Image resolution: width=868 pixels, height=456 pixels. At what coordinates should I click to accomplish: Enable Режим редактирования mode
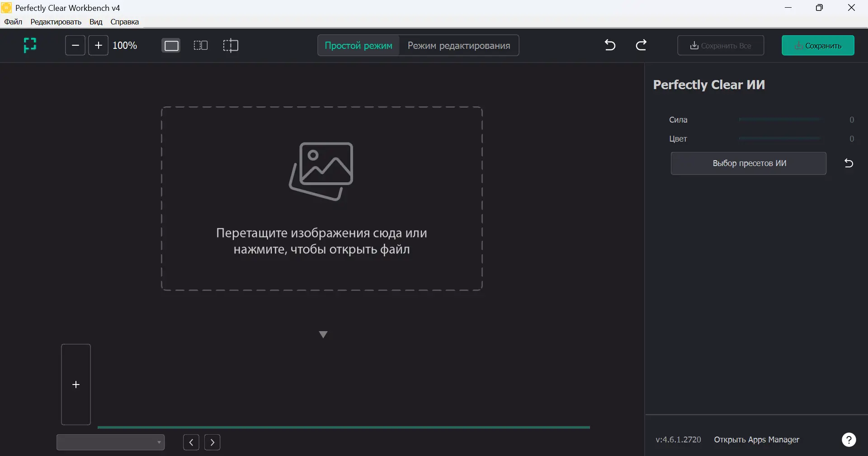pos(459,45)
